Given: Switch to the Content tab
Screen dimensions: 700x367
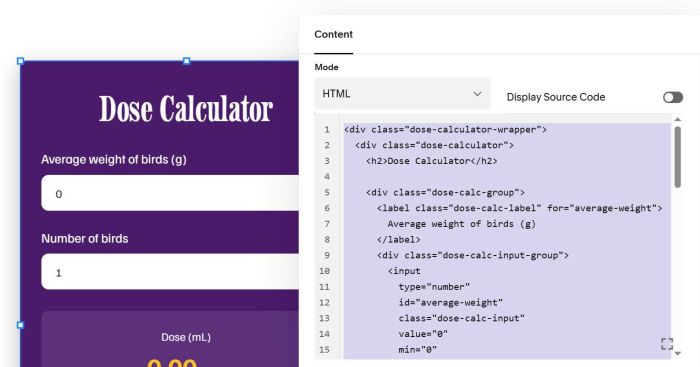Looking at the screenshot, I should pyautogui.click(x=333, y=34).
